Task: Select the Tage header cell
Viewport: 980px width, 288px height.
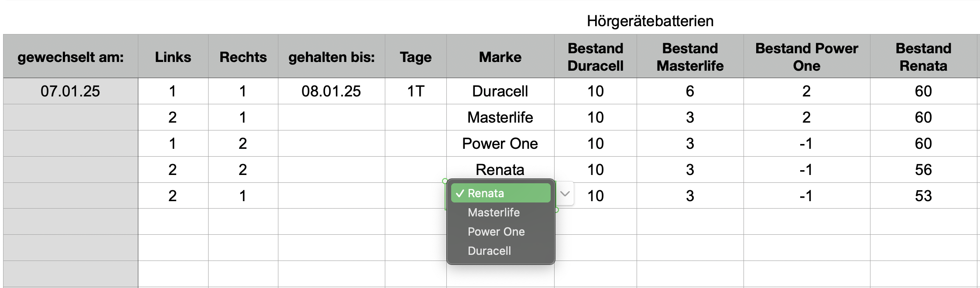Action: 415,57
